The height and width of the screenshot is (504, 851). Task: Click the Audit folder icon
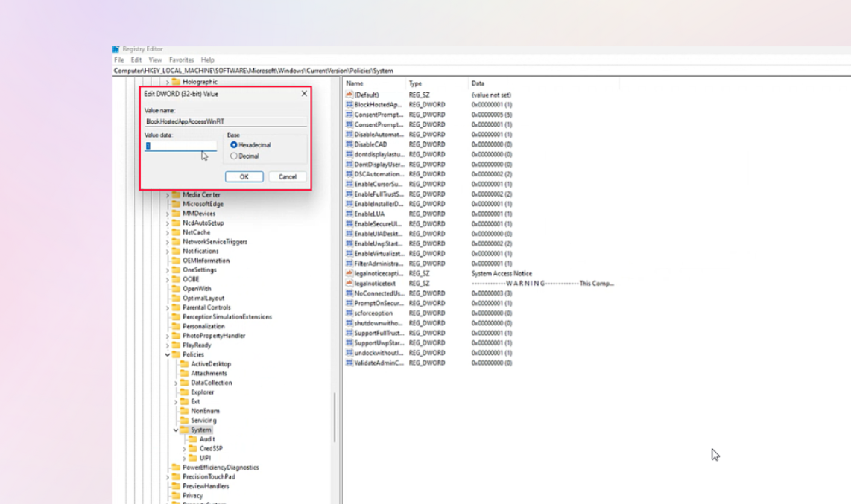coord(193,439)
